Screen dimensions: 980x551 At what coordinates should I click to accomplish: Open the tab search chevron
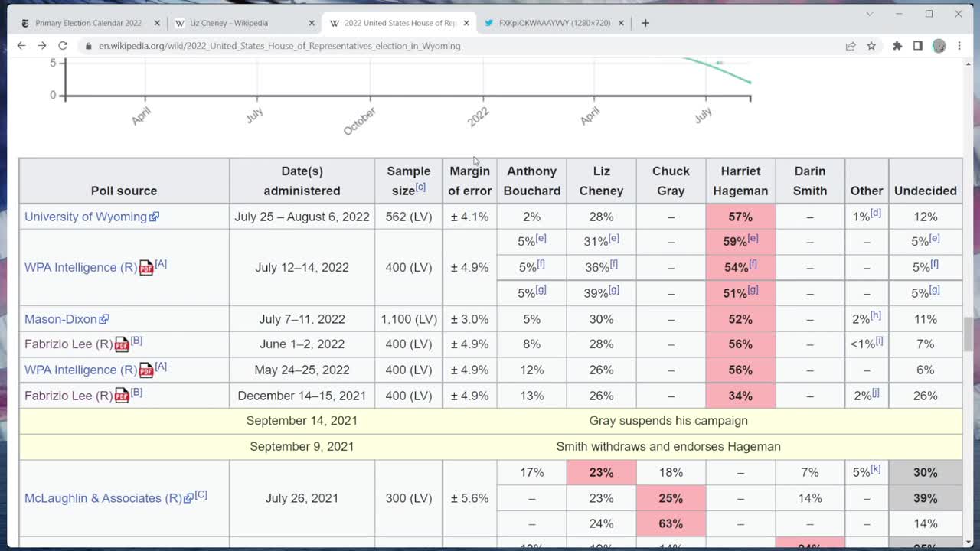tap(870, 14)
